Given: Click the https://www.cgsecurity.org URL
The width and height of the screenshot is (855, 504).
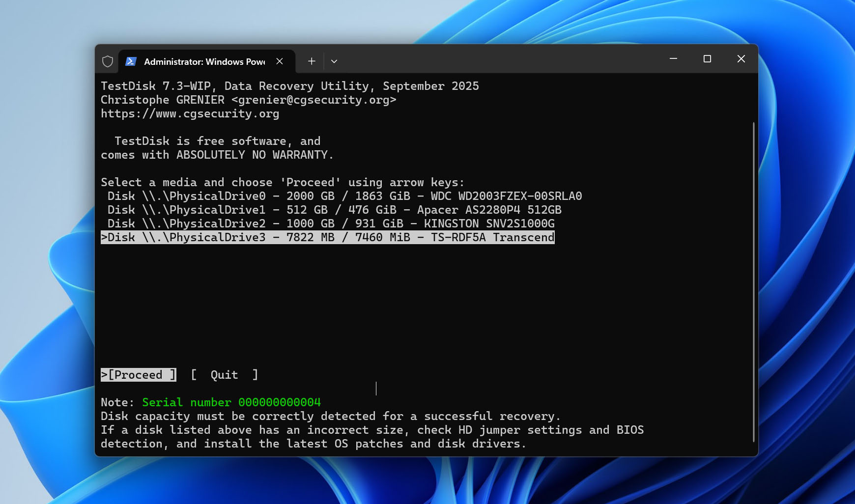Looking at the screenshot, I should click(190, 113).
